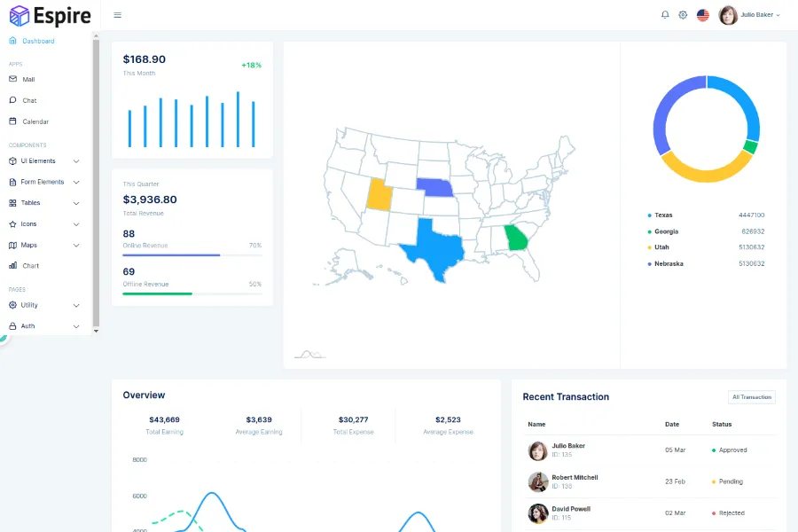
Task: Open the Chart page in sidebar
Action: coord(30,266)
